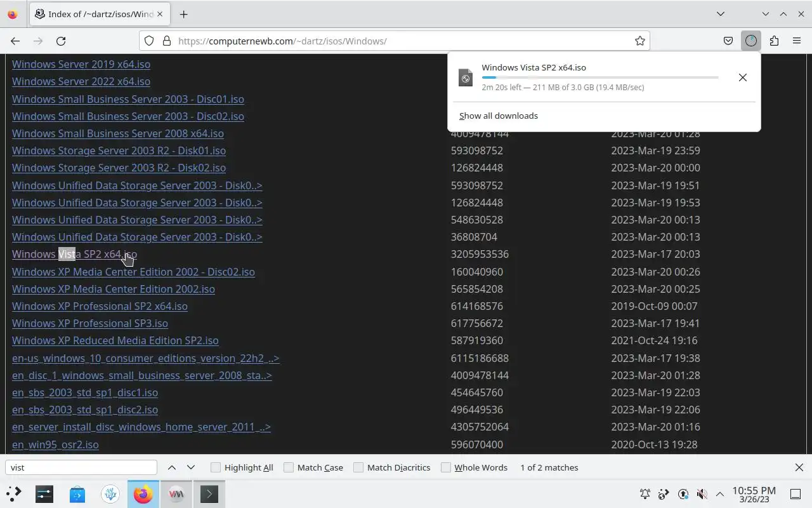Open en_server_install_disc_windows_home_server_2011 link
Image resolution: width=812 pixels, height=508 pixels.
click(x=141, y=427)
